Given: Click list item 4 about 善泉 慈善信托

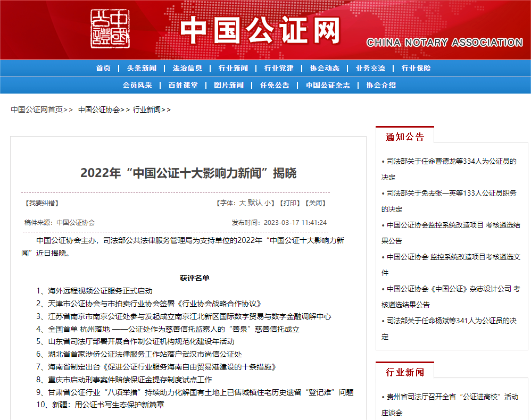Looking at the screenshot, I should [x=168, y=329].
